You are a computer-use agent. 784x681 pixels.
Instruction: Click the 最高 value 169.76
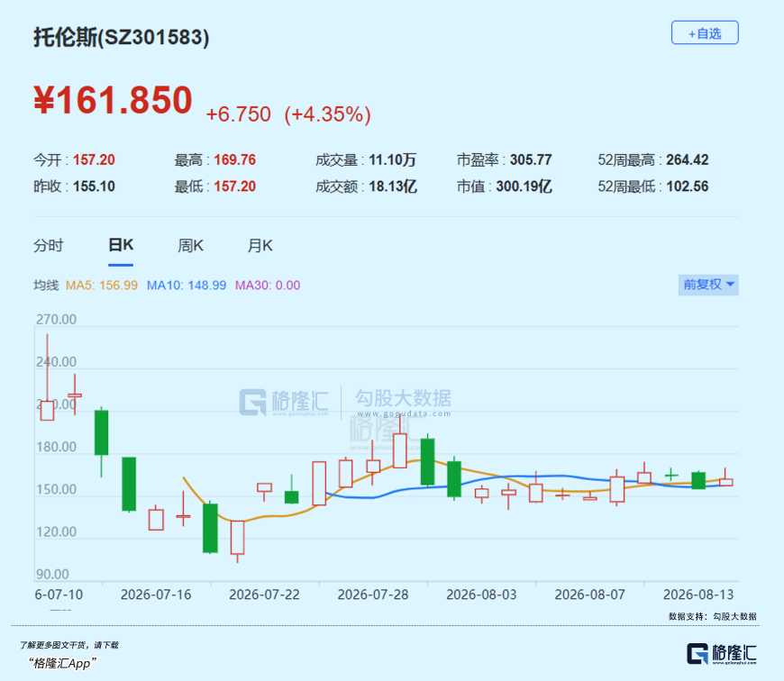[235, 159]
